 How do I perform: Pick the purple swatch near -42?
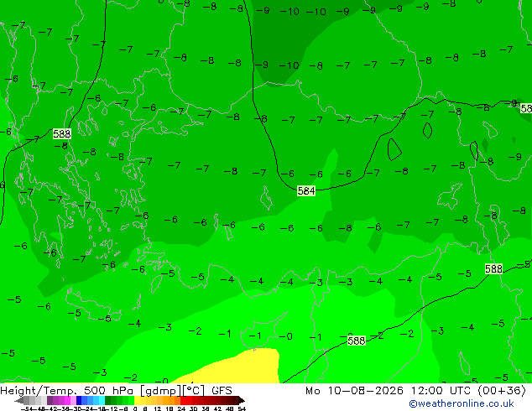pos(50,400)
